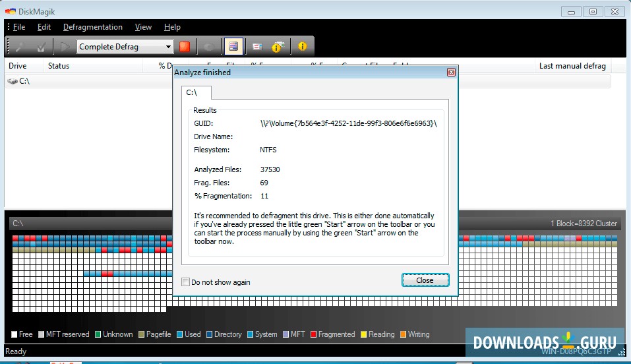Open the Defragmentation menu

coord(92,27)
